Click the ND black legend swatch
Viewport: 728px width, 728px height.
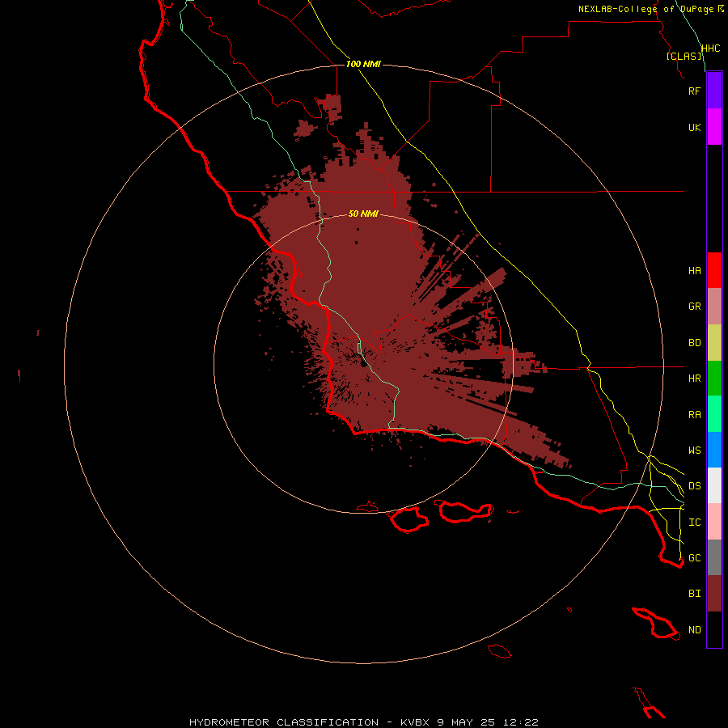(714, 629)
